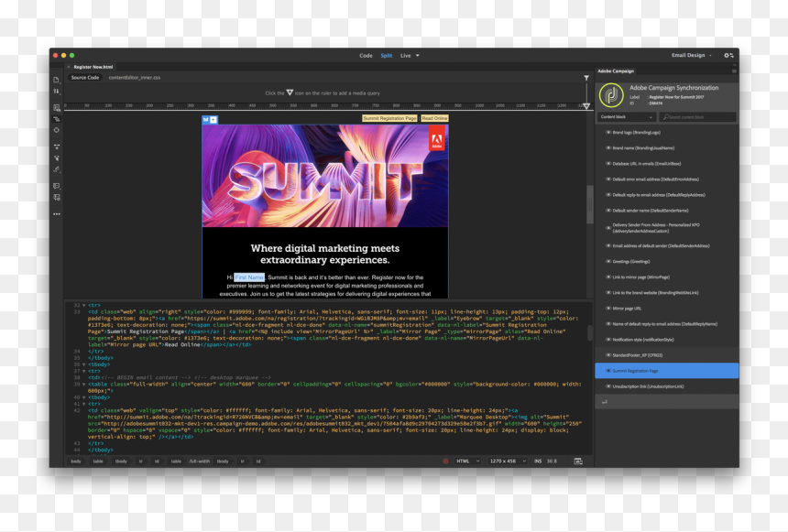
Task: Open the HTML document type dropdown
Action: click(x=467, y=461)
